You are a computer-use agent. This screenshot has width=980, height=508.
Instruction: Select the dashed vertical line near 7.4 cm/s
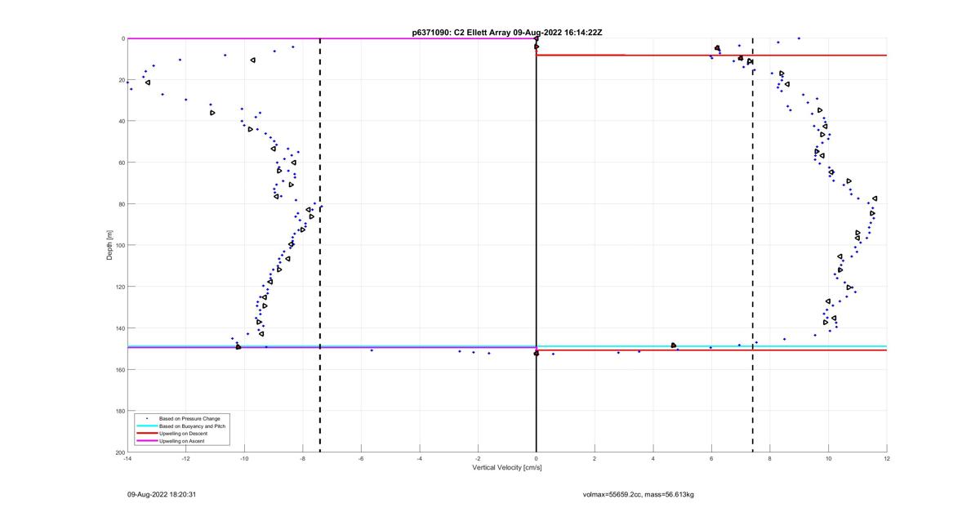[x=752, y=245]
